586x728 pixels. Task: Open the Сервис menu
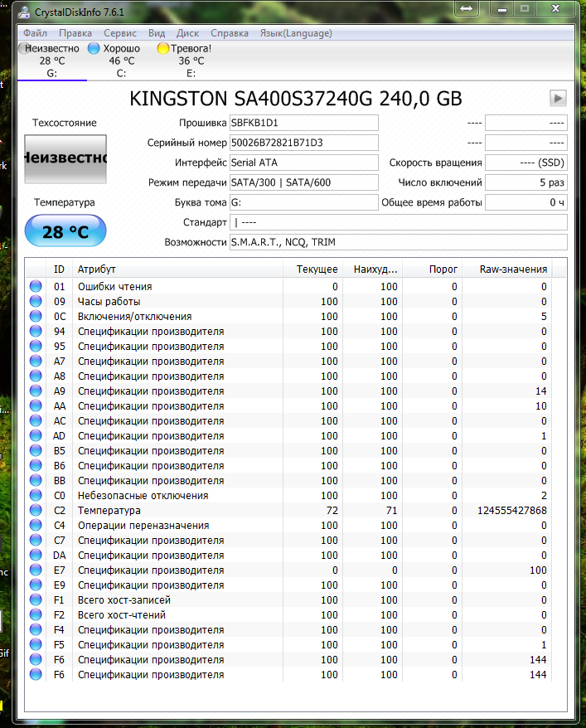(120, 33)
